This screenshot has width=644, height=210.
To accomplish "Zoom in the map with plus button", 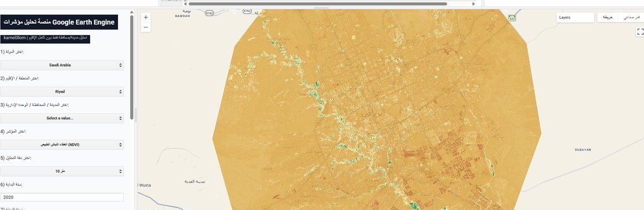I will tap(146, 17).
